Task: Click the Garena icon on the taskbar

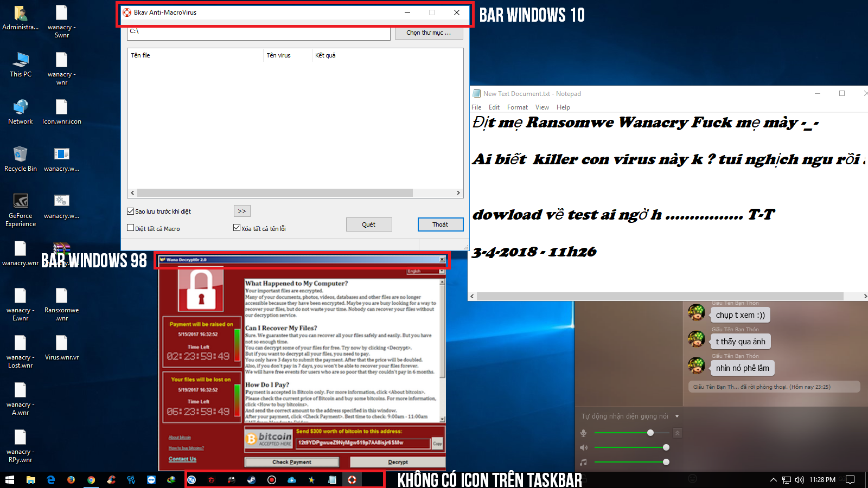Action: click(x=212, y=480)
